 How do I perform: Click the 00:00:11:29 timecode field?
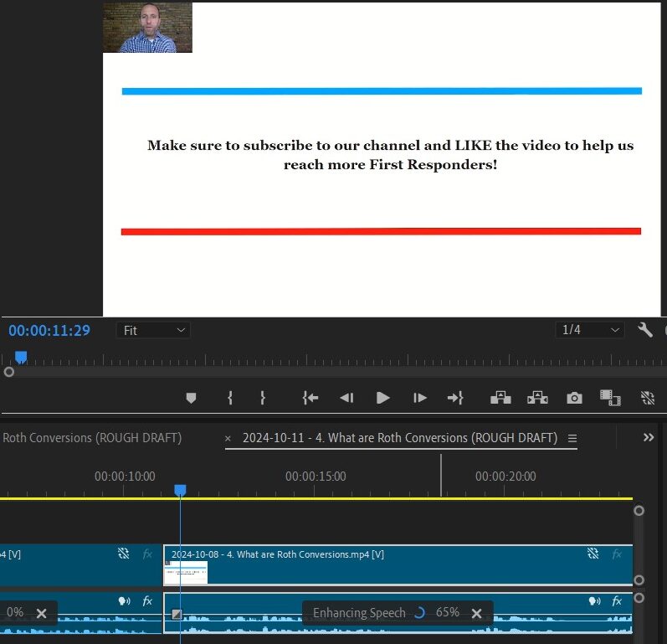pyautogui.click(x=49, y=330)
